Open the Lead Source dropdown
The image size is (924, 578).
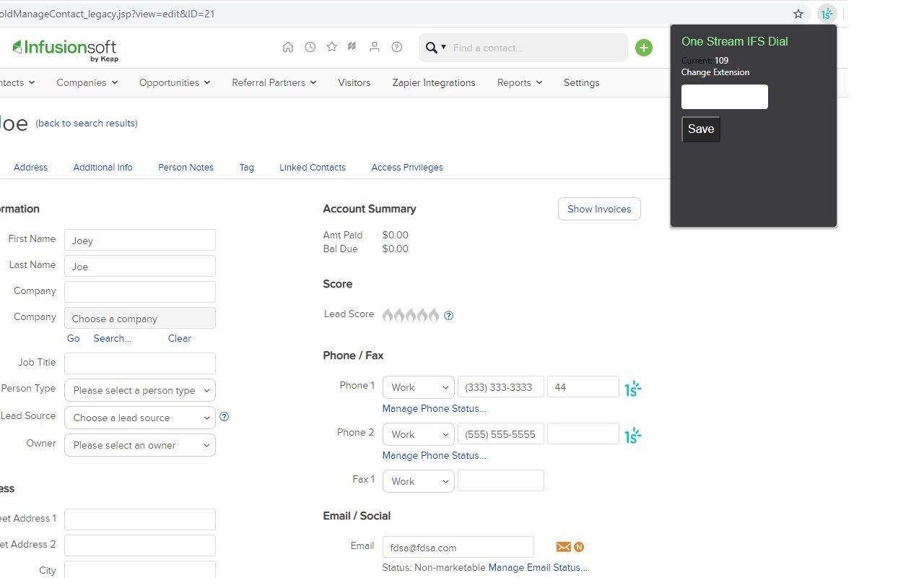[x=140, y=418]
